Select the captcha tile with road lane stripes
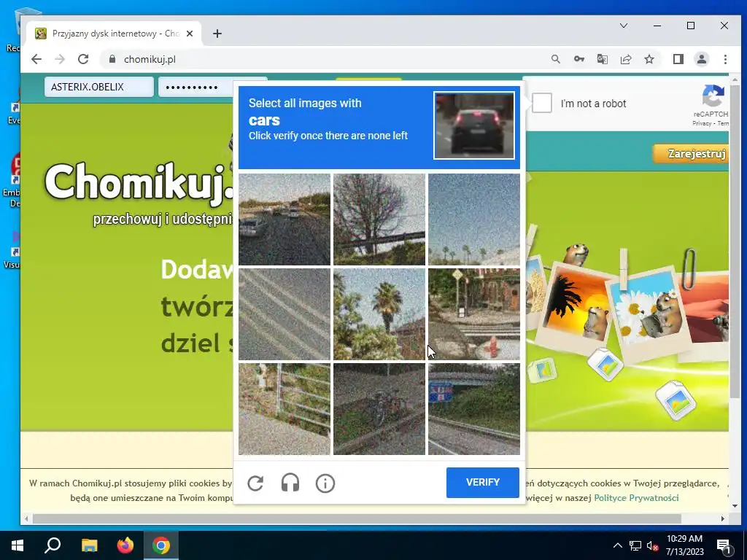 coord(285,314)
